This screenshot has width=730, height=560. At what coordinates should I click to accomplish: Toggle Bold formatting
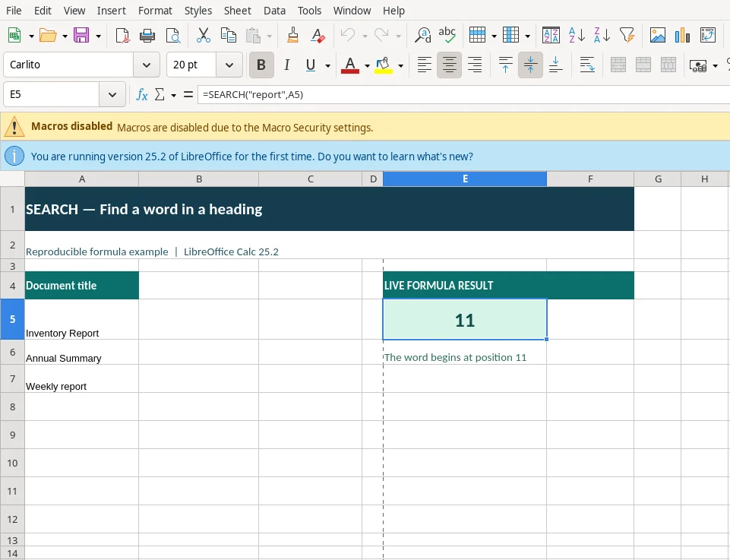pos(261,65)
